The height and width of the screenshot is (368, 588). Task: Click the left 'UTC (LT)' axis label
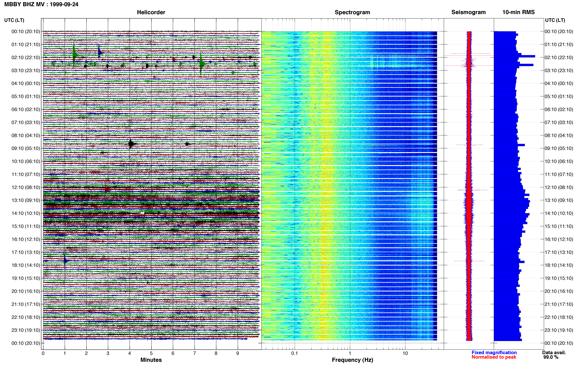(x=14, y=20)
